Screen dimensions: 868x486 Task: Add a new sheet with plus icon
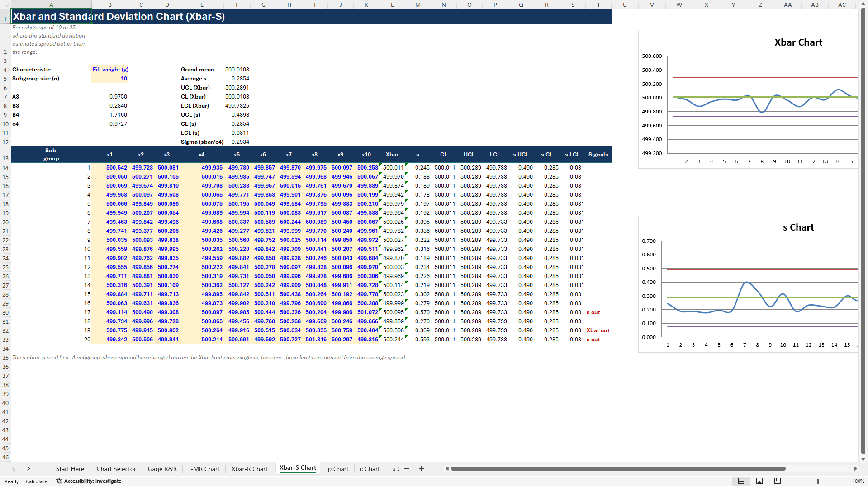(421, 469)
